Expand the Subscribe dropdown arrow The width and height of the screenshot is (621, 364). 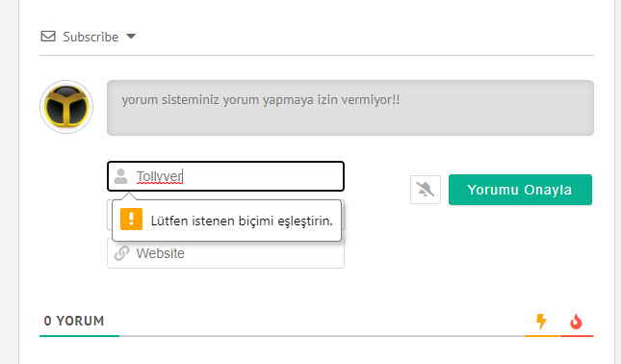131,37
